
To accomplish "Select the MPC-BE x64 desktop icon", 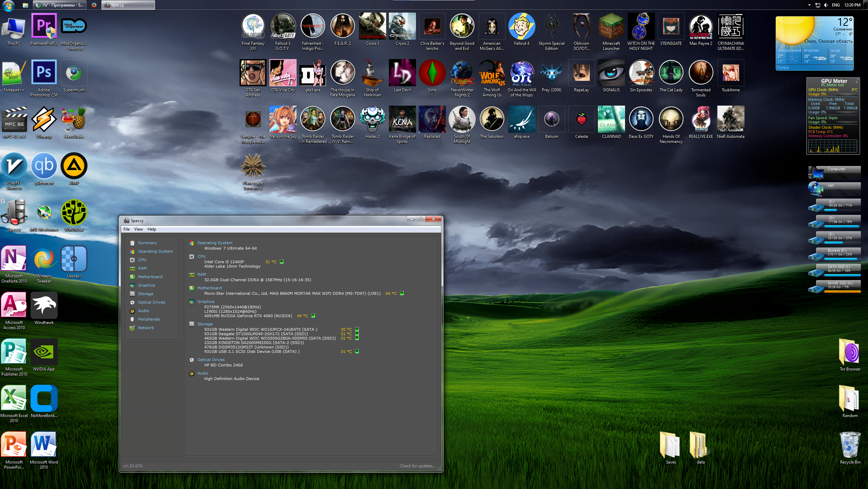I will pyautogui.click(x=14, y=123).
